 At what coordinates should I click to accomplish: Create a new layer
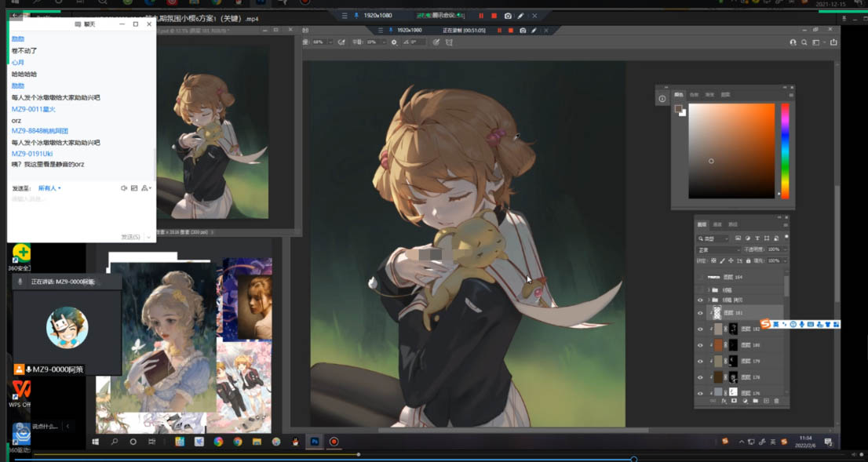pyautogui.click(x=766, y=401)
